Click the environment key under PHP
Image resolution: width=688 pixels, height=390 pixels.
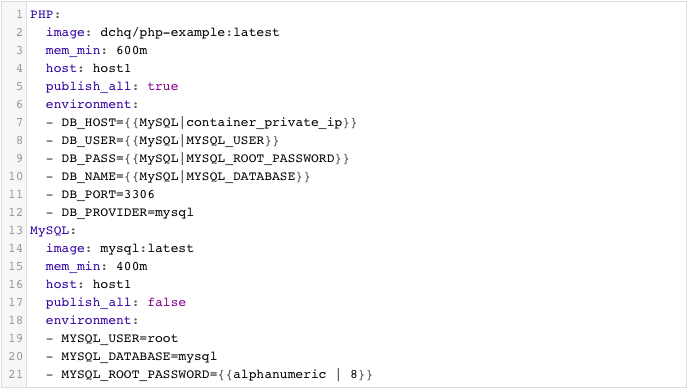88,104
